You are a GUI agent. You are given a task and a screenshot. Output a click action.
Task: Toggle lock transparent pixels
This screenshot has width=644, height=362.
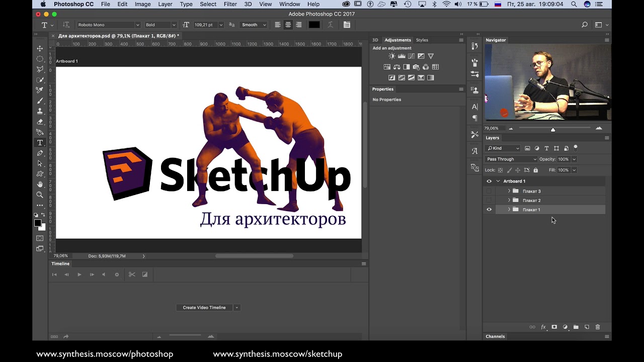click(x=500, y=170)
